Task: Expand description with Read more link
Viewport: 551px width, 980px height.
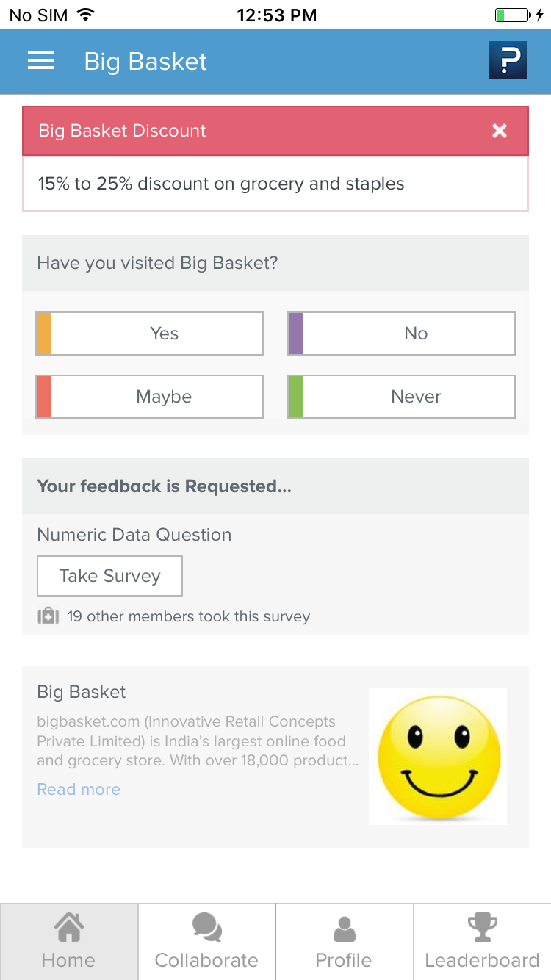Action: (x=79, y=790)
